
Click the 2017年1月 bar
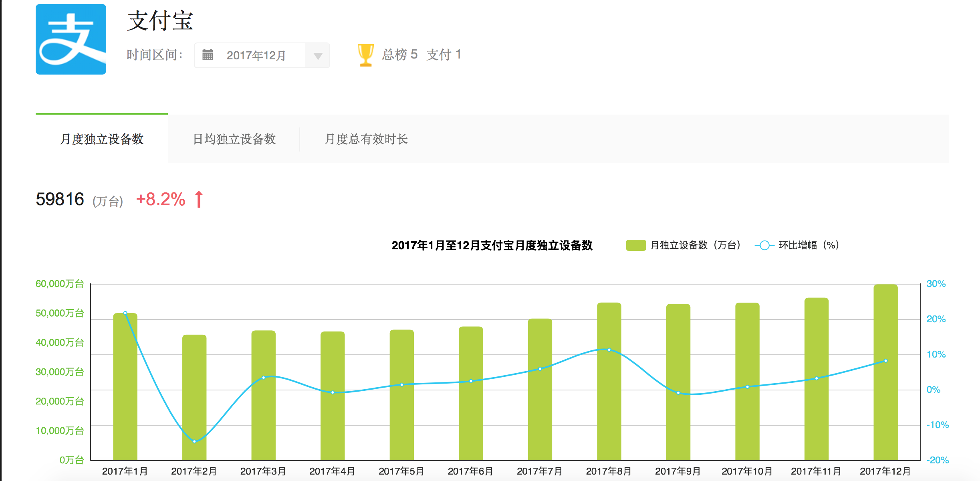tap(125, 387)
